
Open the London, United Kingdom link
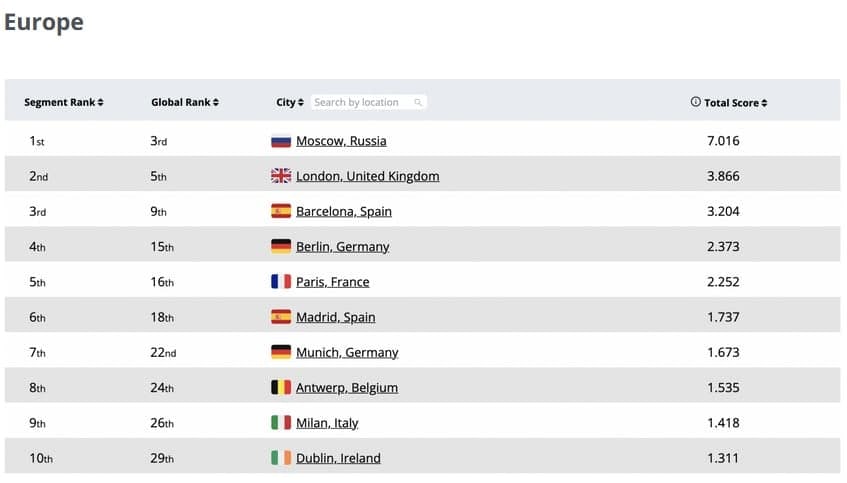pos(367,176)
